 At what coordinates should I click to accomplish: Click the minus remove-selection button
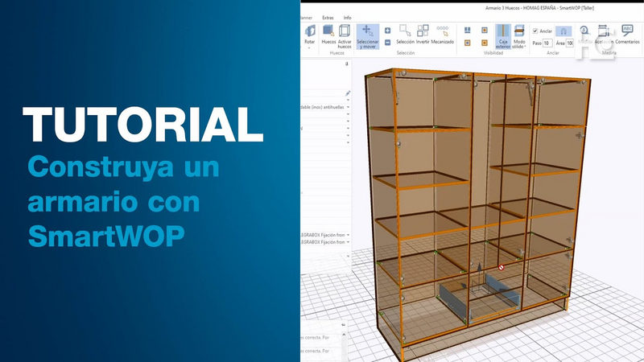(x=388, y=42)
